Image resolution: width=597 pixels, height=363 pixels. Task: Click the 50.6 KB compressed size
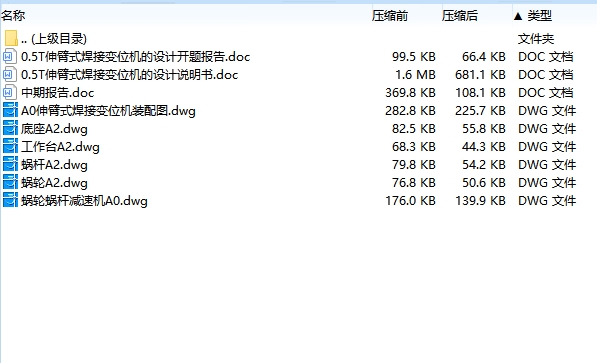[x=484, y=182]
